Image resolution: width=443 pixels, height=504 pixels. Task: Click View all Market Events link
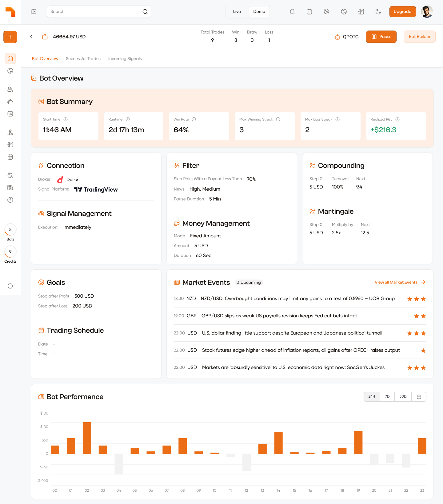[x=400, y=282]
